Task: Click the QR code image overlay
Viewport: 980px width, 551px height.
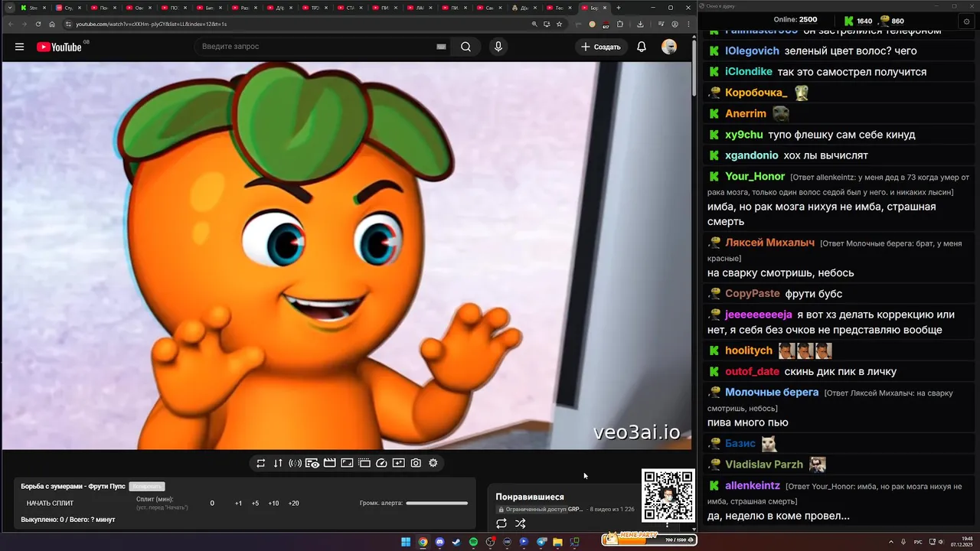Action: coord(668,496)
